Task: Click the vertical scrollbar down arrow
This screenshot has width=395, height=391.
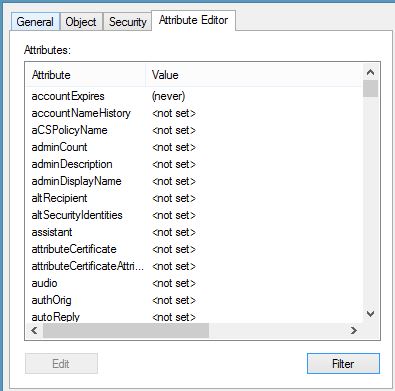Action: [x=370, y=314]
